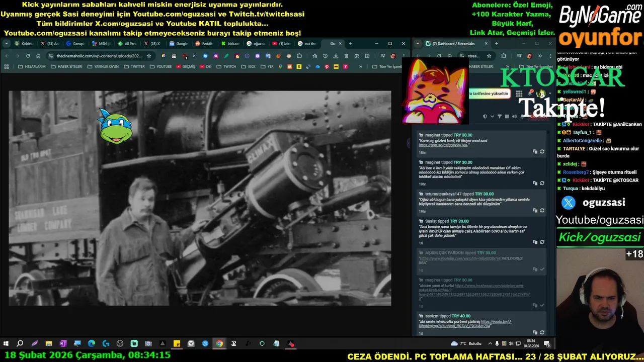Select the Dashboard / Streamlabs tab
This screenshot has height=362, width=644.
[456, 44]
